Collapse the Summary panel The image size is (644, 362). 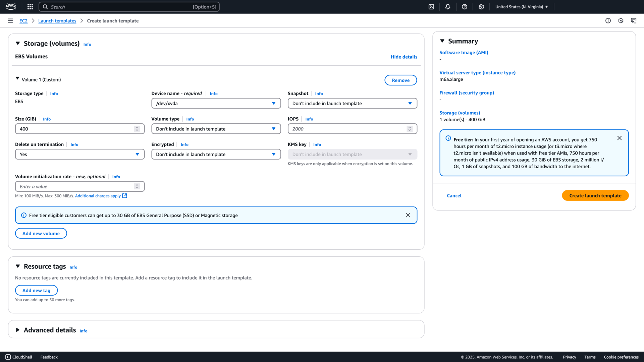442,41
